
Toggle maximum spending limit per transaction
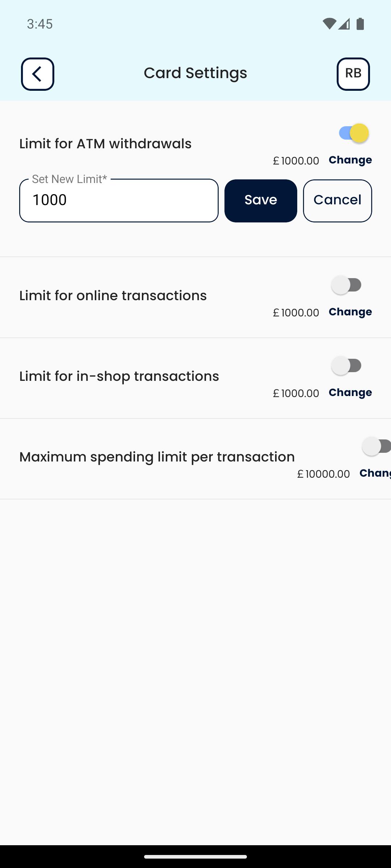(x=377, y=446)
